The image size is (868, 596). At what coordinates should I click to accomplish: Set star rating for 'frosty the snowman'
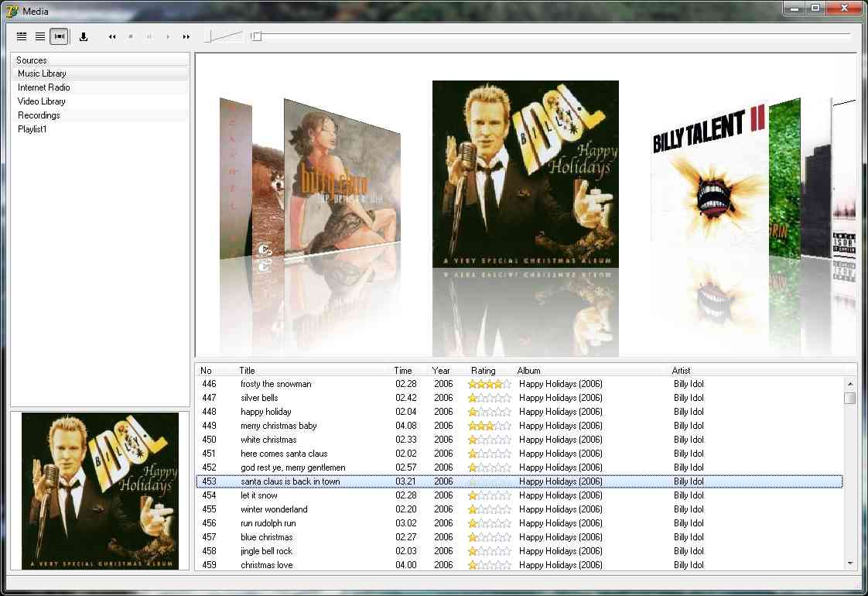click(x=490, y=384)
